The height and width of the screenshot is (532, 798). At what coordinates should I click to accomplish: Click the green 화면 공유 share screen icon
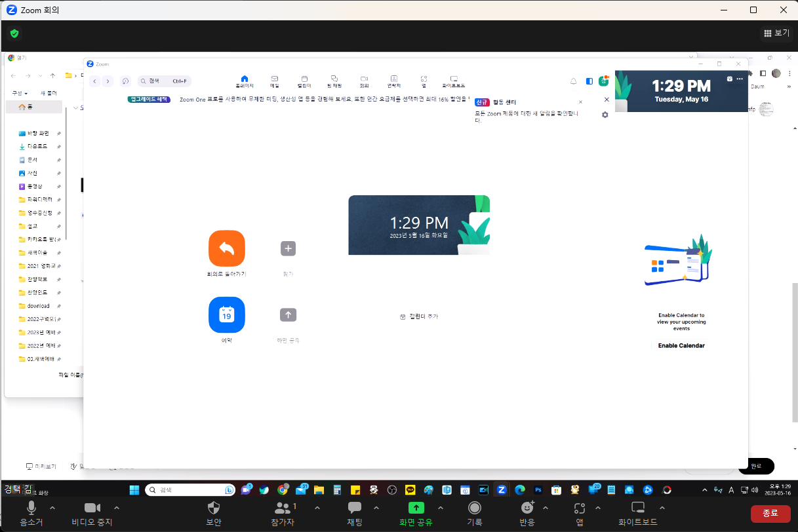416,508
